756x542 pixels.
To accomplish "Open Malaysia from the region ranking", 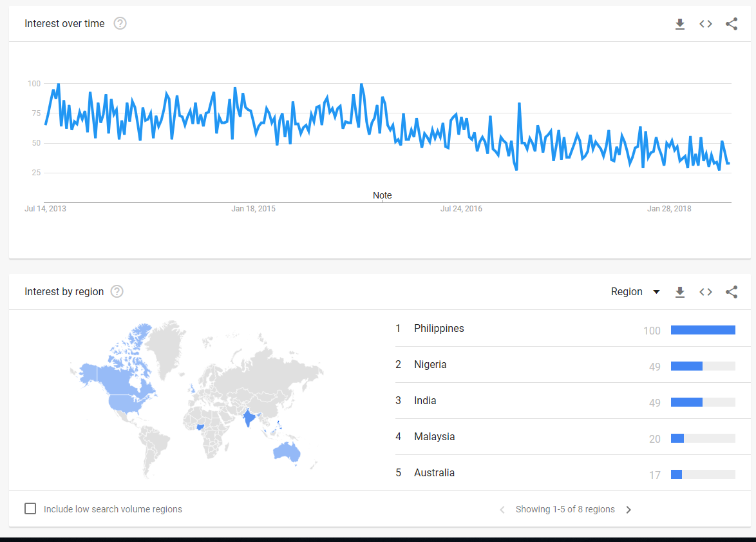I will point(434,437).
